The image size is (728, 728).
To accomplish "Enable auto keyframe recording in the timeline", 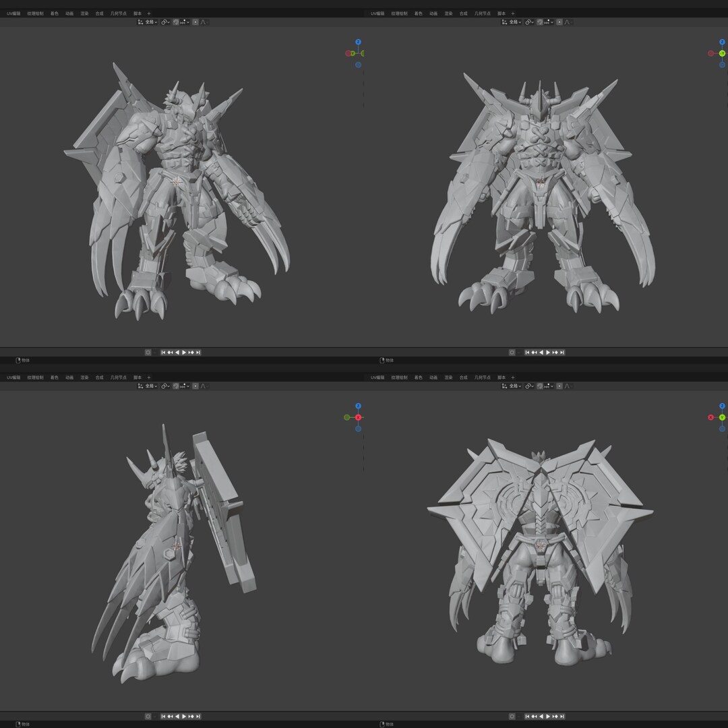I will coord(148,351).
